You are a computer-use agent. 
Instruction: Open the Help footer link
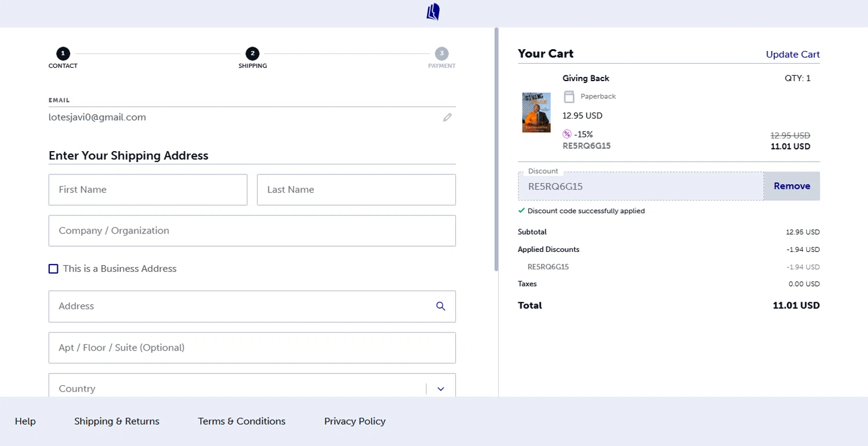(x=25, y=421)
